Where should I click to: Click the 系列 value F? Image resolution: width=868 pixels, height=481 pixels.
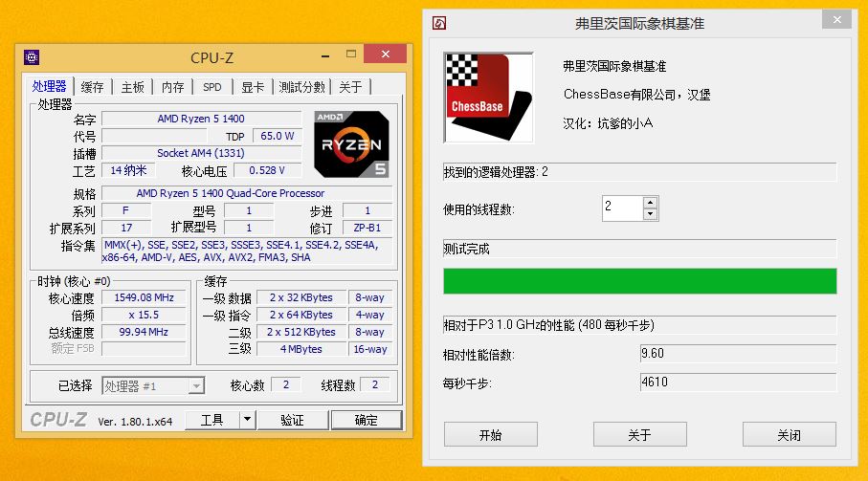point(126,210)
